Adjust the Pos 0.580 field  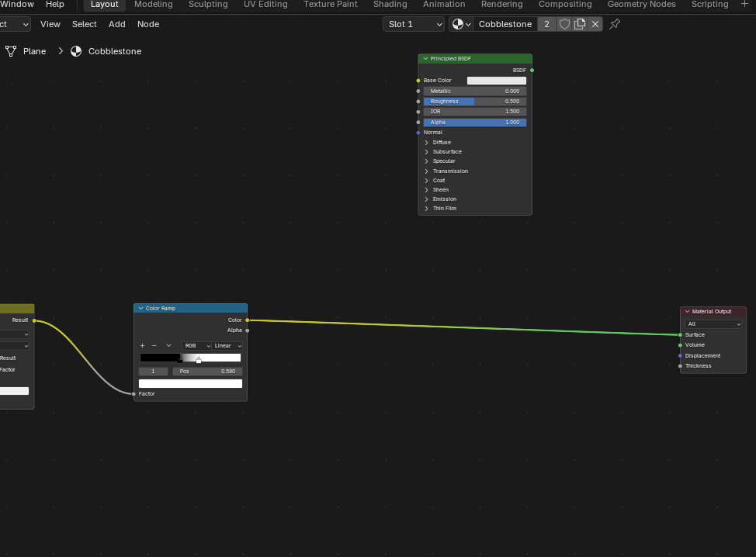(x=207, y=372)
